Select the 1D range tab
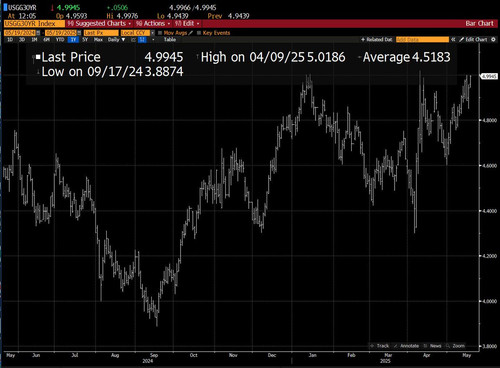Image resolution: width=500 pixels, height=368 pixels. 10,40
